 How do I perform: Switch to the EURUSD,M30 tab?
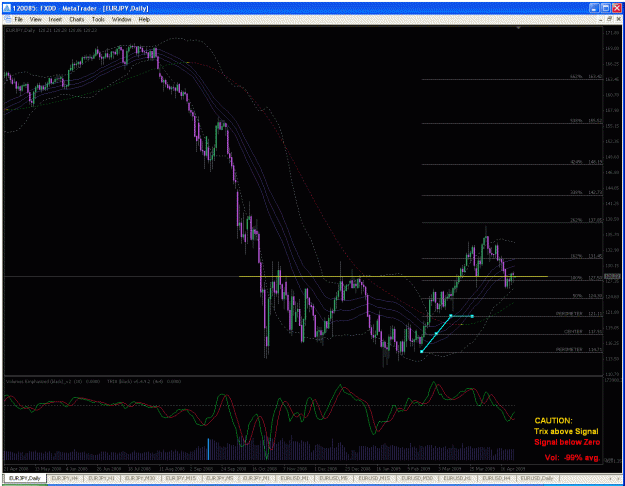417,478
